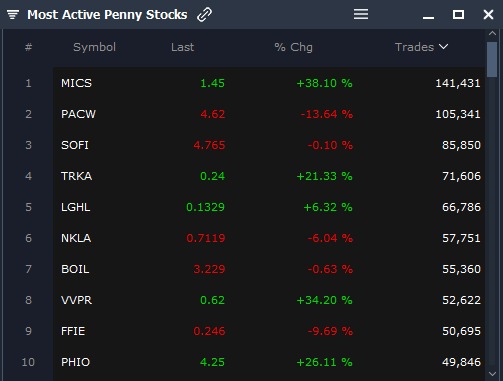Select the NKLA row
503x381 pixels.
pos(269,238)
